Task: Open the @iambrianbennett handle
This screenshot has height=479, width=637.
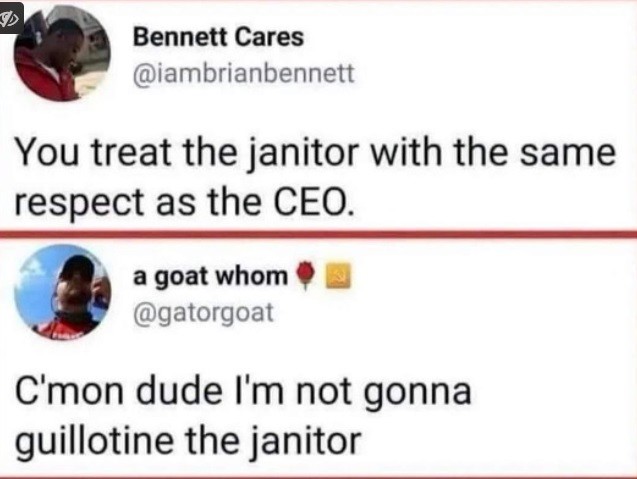Action: click(243, 75)
